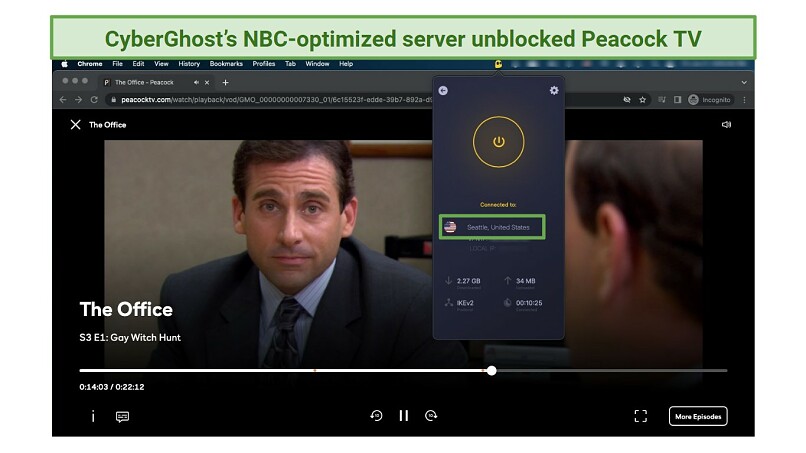Open subtitles and captions options
Viewport: 806px width, 453px height.
pyautogui.click(x=122, y=416)
